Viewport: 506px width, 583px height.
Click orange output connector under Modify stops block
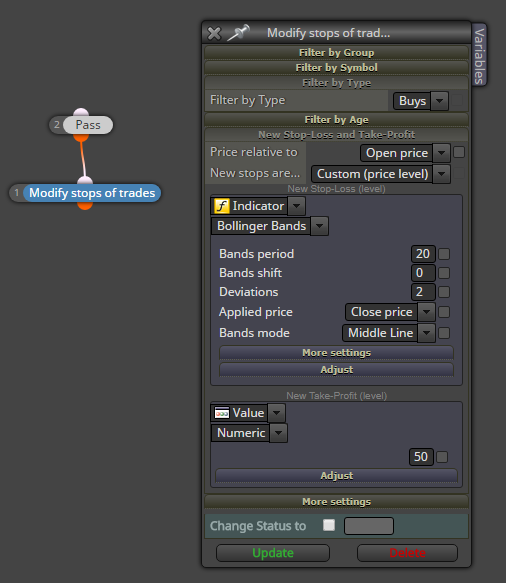pyautogui.click(x=85, y=206)
